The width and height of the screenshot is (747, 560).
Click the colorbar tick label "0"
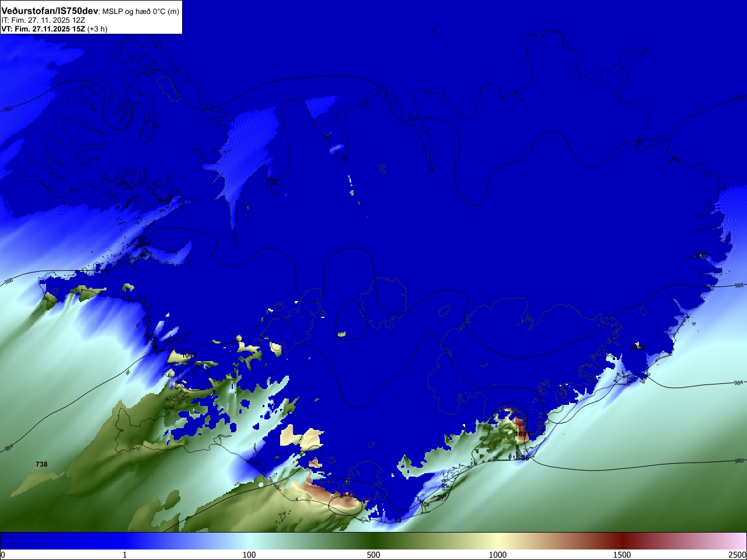click(x=3, y=555)
